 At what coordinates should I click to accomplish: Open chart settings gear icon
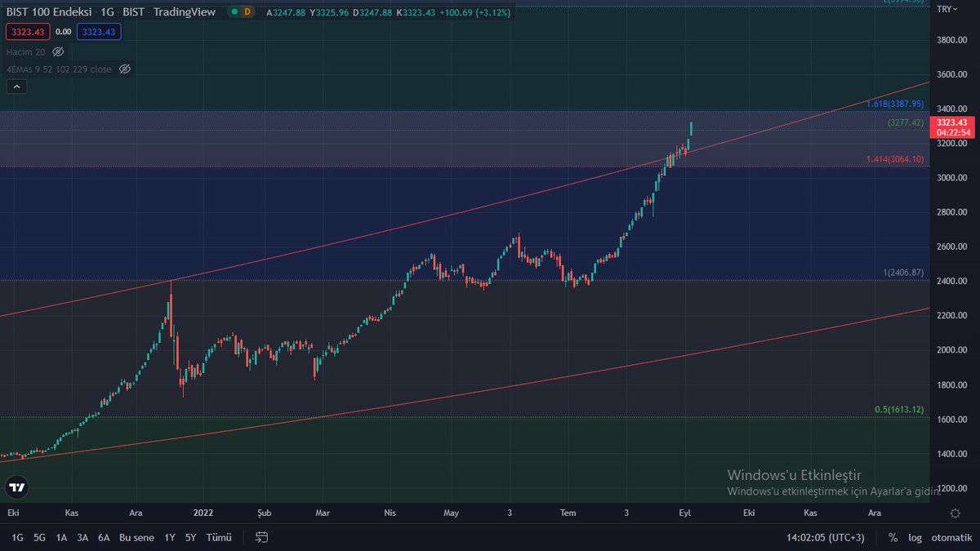tap(955, 513)
